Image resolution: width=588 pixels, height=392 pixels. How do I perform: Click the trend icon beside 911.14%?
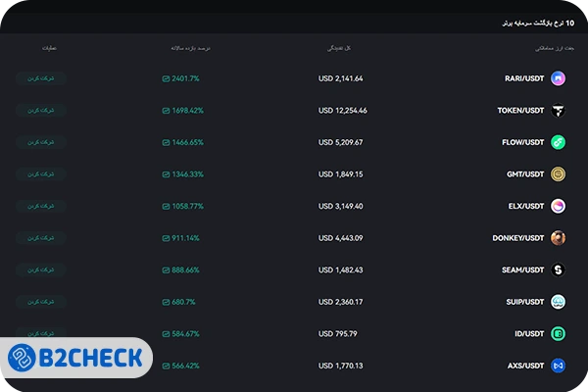click(166, 238)
